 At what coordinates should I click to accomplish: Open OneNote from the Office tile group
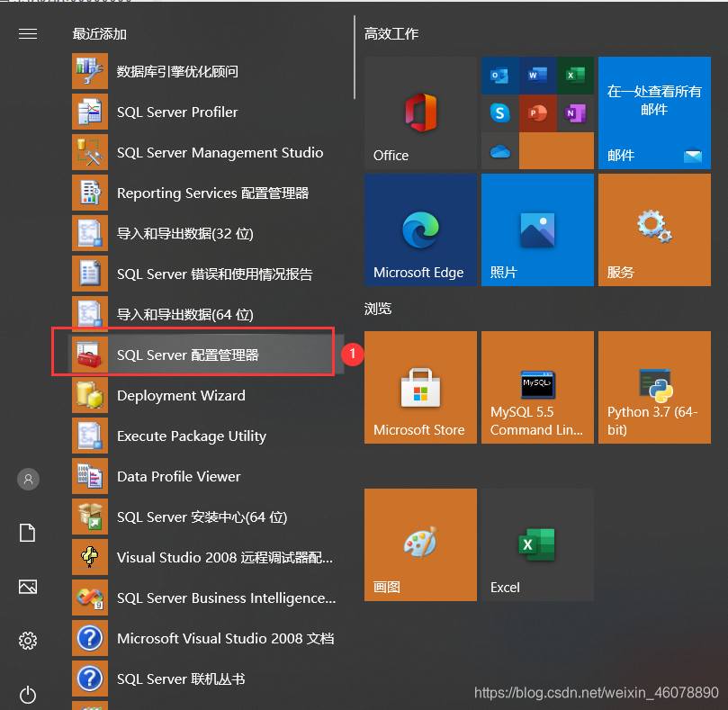(575, 112)
